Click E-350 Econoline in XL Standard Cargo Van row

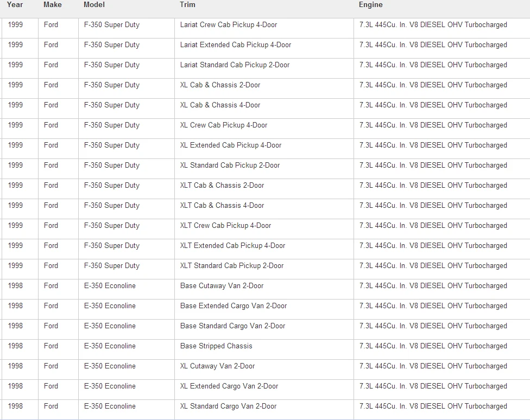110,406
